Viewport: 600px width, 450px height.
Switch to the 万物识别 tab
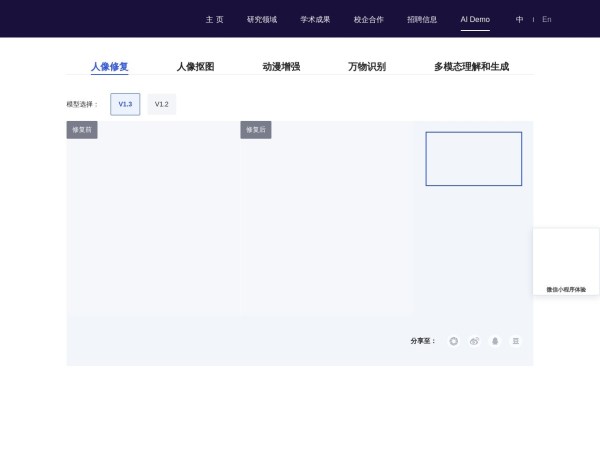[367, 67]
